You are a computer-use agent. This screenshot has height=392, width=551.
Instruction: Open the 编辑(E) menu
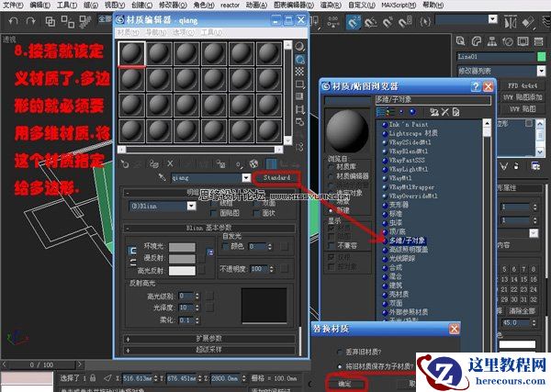40,5
